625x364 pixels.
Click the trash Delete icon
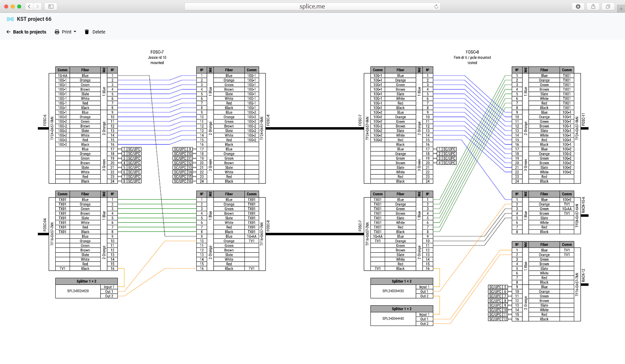[x=87, y=32]
